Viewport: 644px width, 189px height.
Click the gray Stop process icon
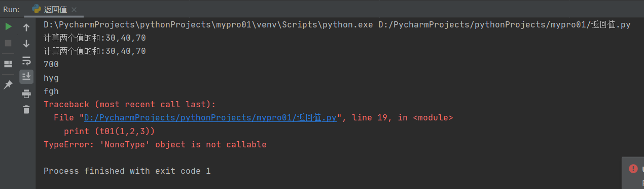click(x=8, y=43)
